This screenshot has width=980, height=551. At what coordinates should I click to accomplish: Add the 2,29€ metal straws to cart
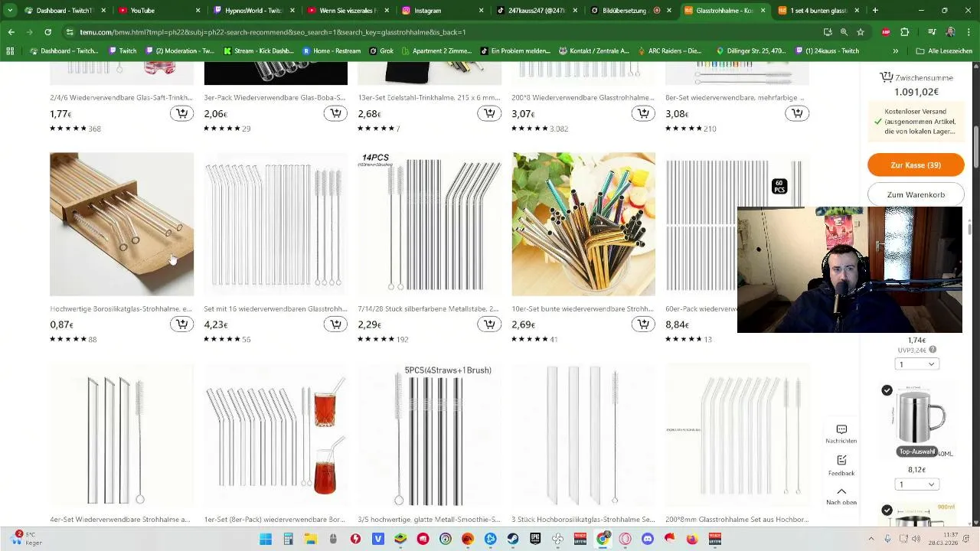(489, 324)
